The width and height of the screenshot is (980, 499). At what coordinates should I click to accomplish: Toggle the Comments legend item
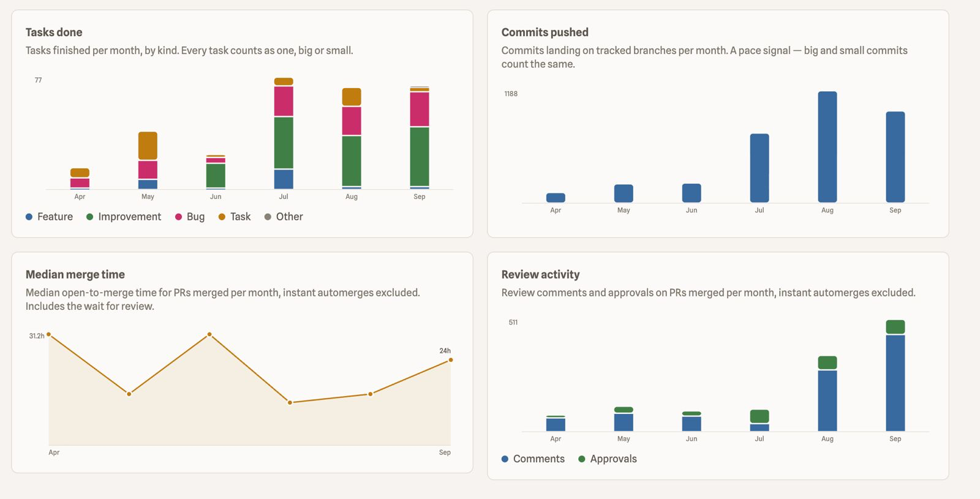click(533, 459)
